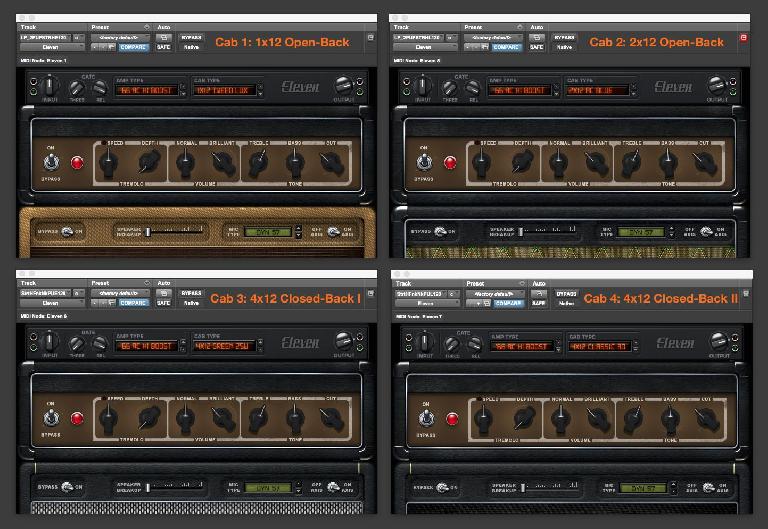Open the plug-in automation enable icon in Cab 3
This screenshot has height=529, width=768.
164,293
